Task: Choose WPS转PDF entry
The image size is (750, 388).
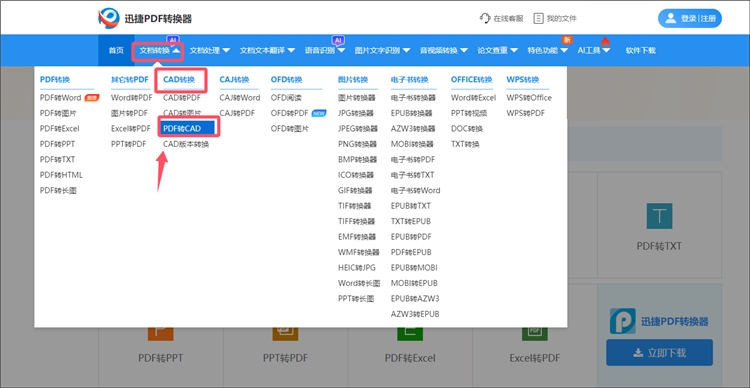Action: [x=526, y=113]
